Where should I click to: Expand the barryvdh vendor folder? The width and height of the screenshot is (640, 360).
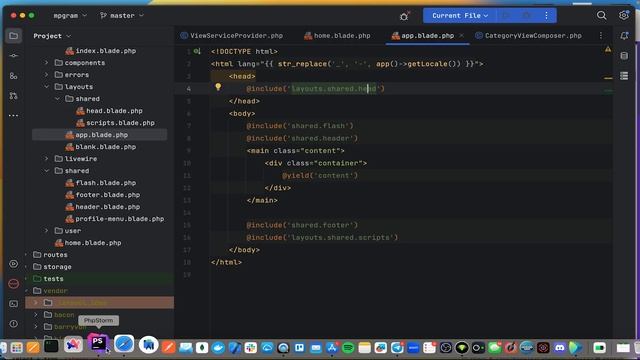36,327
